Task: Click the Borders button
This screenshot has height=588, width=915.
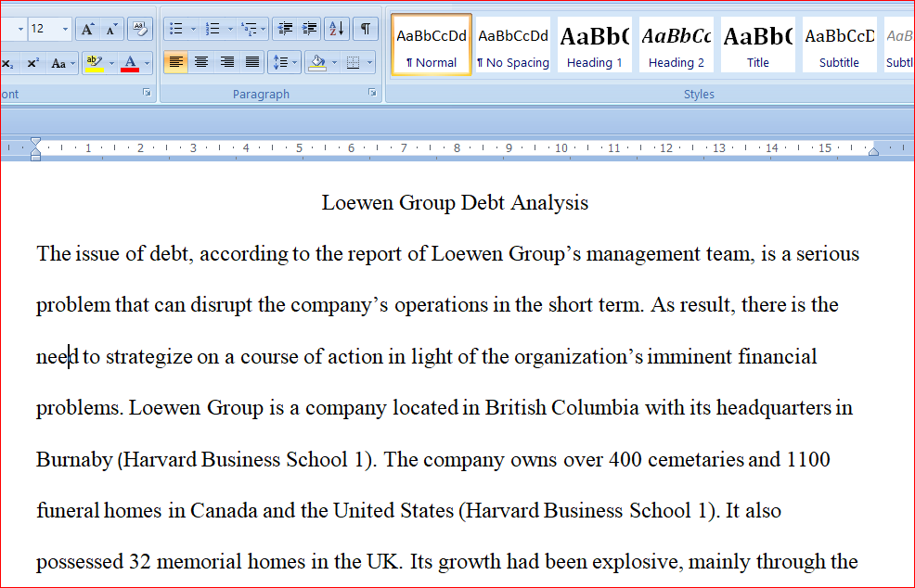Action: tap(353, 62)
